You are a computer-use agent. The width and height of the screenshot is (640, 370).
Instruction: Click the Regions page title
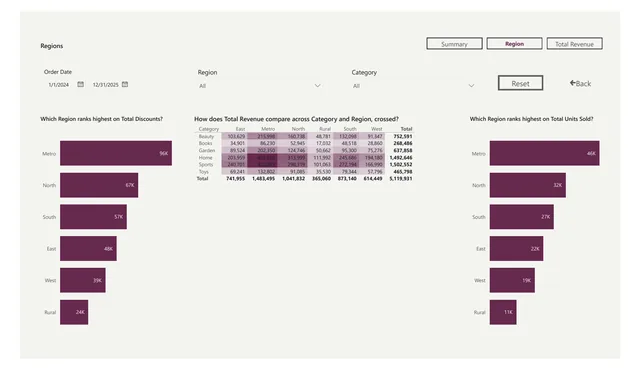pos(52,46)
